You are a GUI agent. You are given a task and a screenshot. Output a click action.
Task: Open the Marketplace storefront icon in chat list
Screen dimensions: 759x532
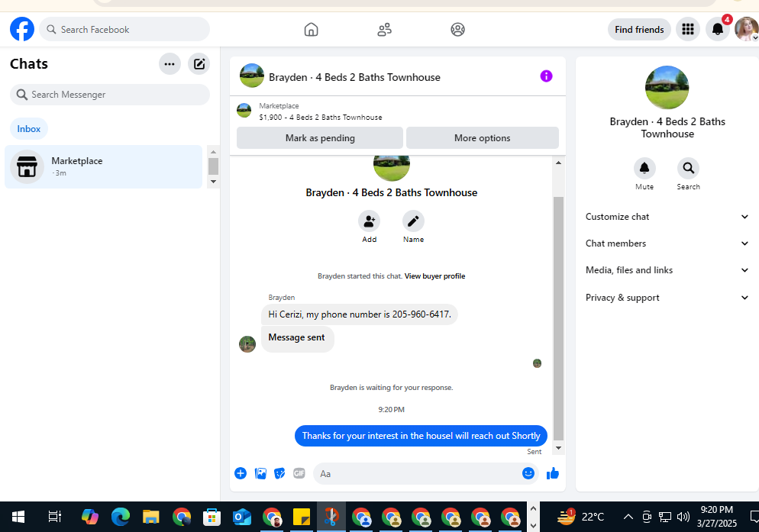(27, 166)
